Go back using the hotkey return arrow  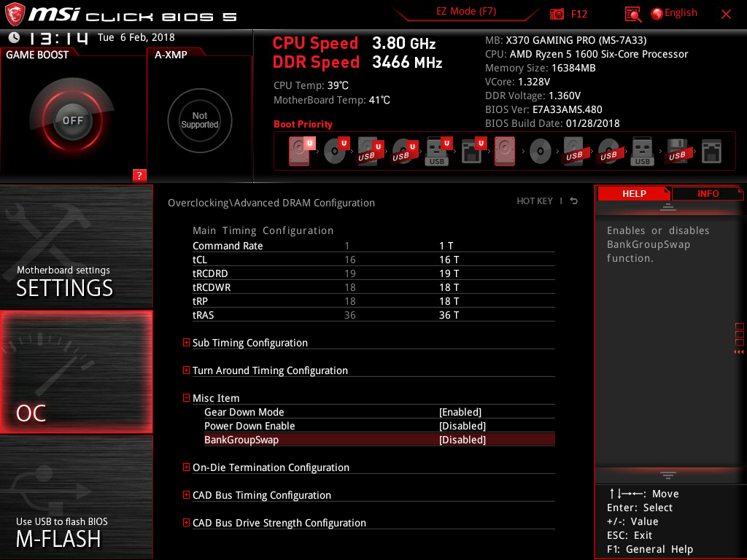click(574, 201)
